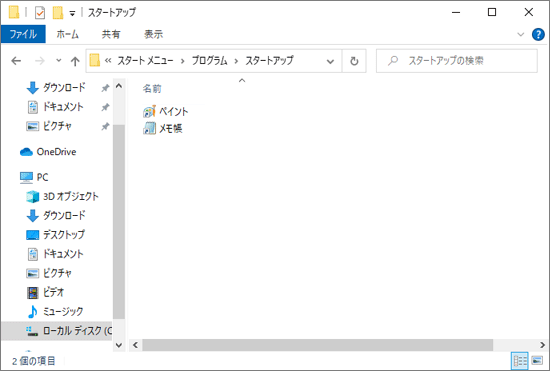Image resolution: width=550 pixels, height=371 pixels.
Task: Open the 共有 ribbon tab
Action: pyautogui.click(x=111, y=34)
